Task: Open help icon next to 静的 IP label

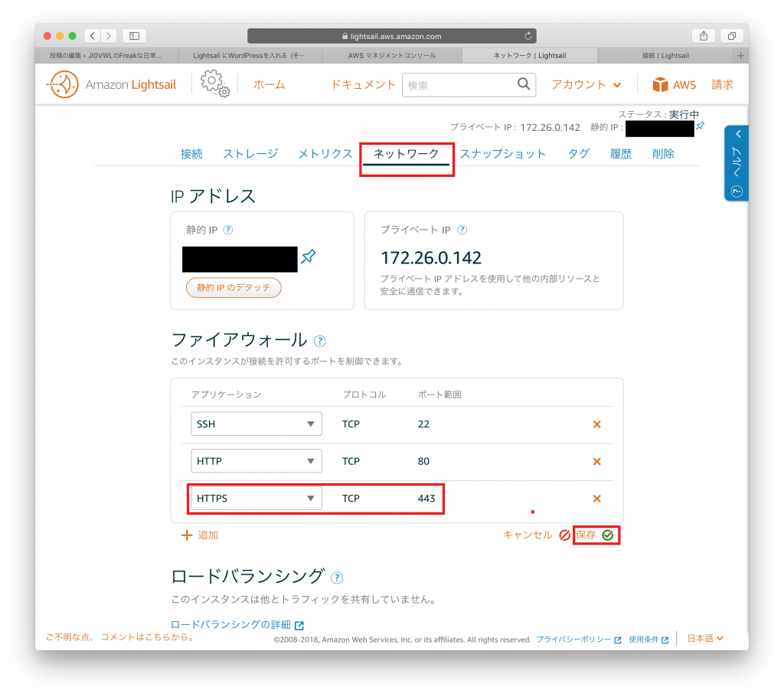Action: 228,230
